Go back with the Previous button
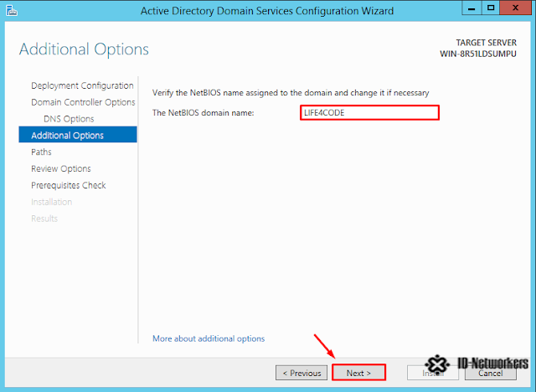This screenshot has height=392, width=536. [x=301, y=373]
